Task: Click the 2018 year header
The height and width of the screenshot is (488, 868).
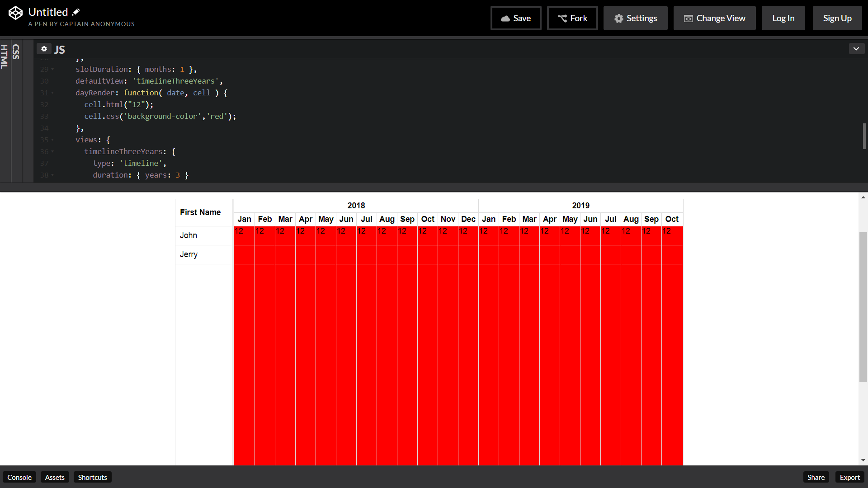Action: [356, 206]
